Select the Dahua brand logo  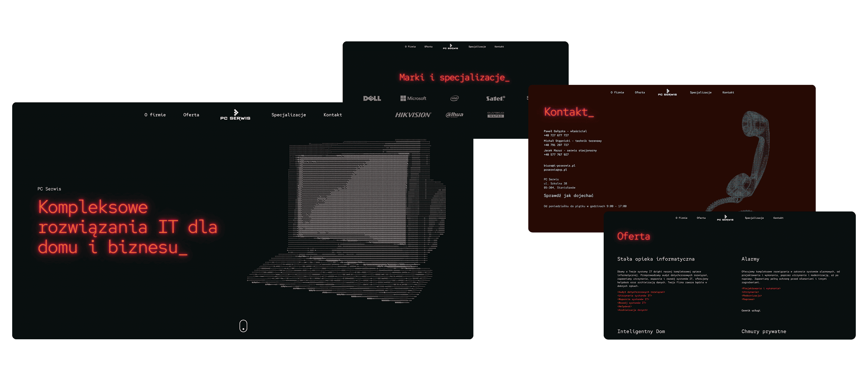[x=455, y=115]
